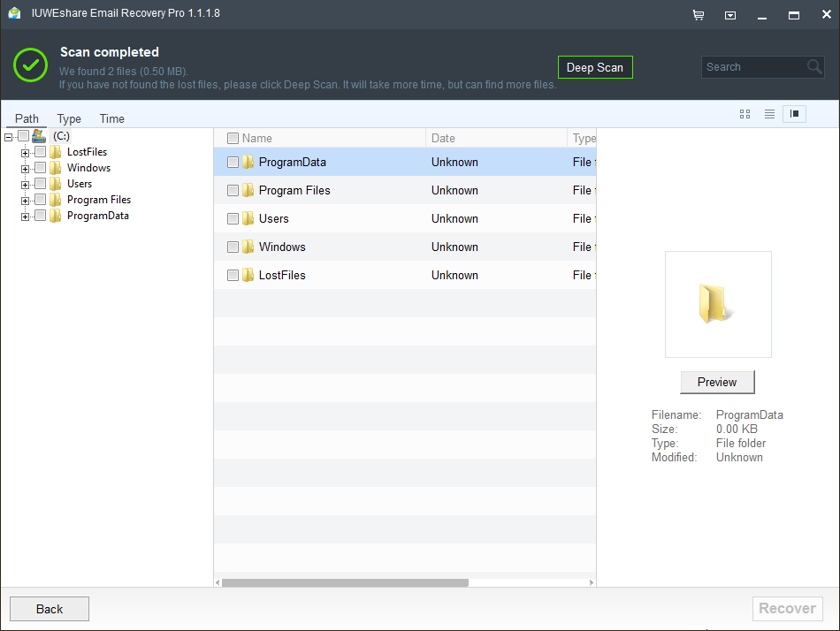Click the search magnifier icon
840x631 pixels.
click(814, 67)
